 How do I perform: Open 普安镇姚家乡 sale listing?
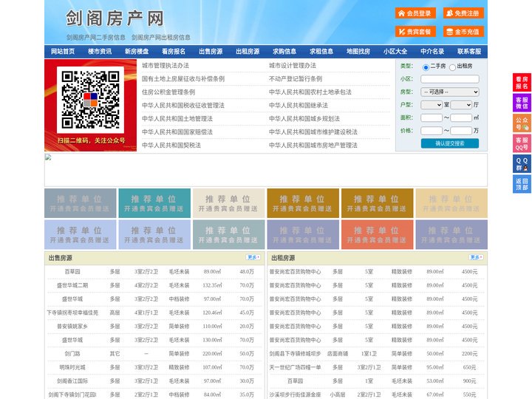click(x=72, y=327)
